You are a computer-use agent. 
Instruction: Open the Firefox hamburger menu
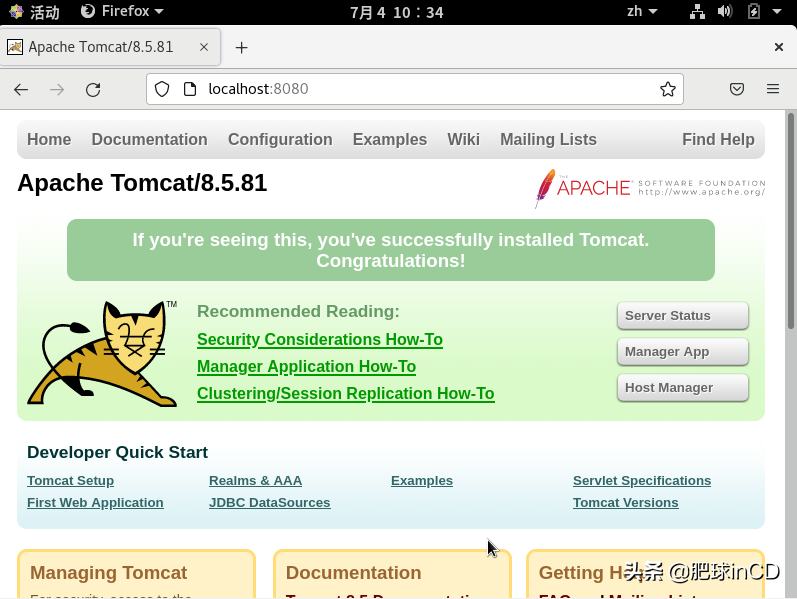coord(773,89)
